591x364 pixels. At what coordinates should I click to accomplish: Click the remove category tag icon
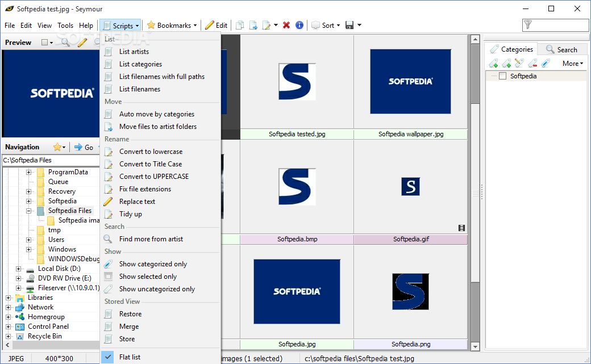click(x=532, y=63)
